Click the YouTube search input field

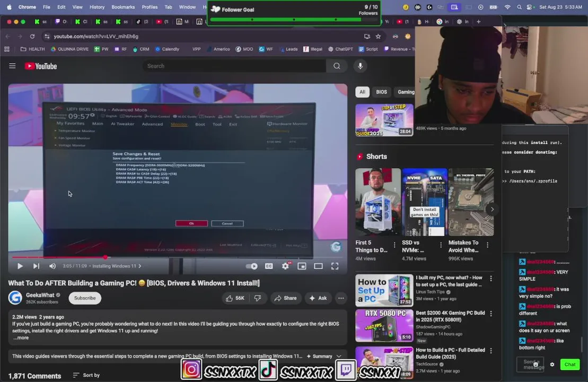coord(234,66)
